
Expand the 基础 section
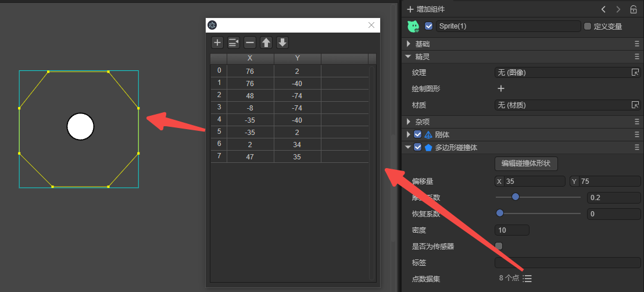point(409,44)
